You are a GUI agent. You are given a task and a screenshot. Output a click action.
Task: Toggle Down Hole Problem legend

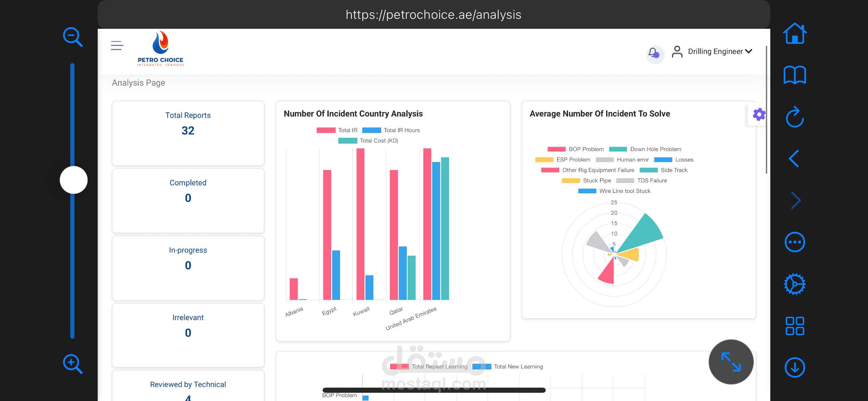coord(645,149)
